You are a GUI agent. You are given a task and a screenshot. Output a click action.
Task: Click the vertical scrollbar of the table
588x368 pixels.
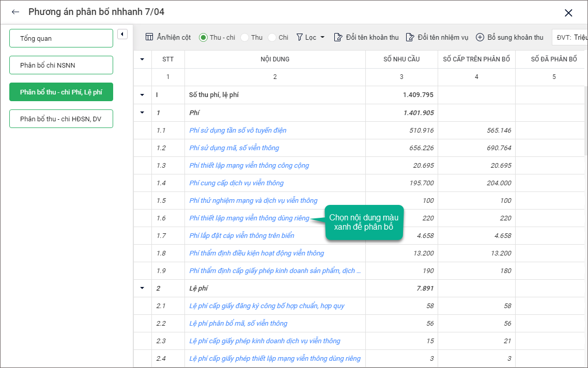[585, 206]
